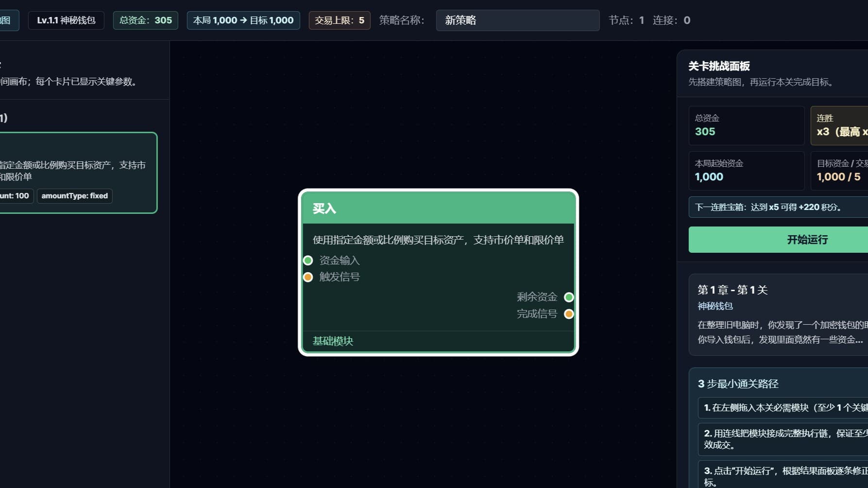
Task: Click the 策略名称 input field
Action: tap(517, 20)
